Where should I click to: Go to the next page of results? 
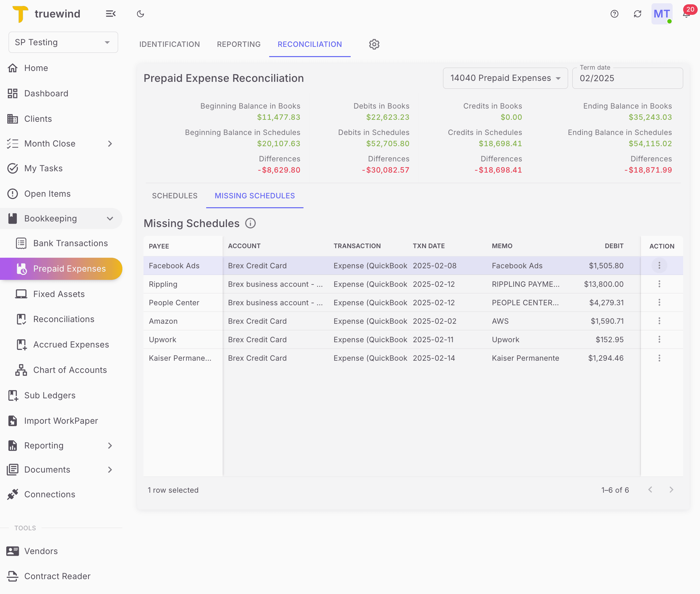coord(671,490)
